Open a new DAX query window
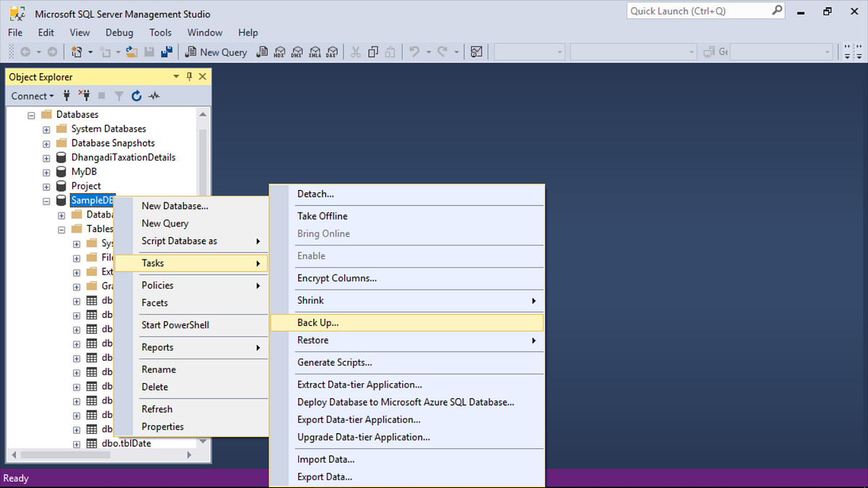The image size is (868, 488). (332, 51)
